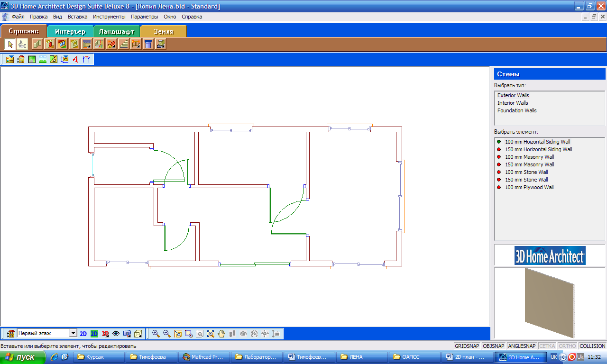Select the blue dimension tool icon
The image size is (607, 364).
(x=86, y=59)
